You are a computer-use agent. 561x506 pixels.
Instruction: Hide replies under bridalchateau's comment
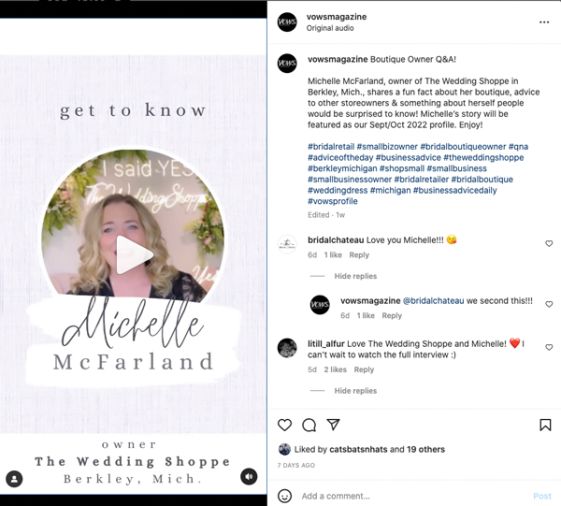[355, 276]
